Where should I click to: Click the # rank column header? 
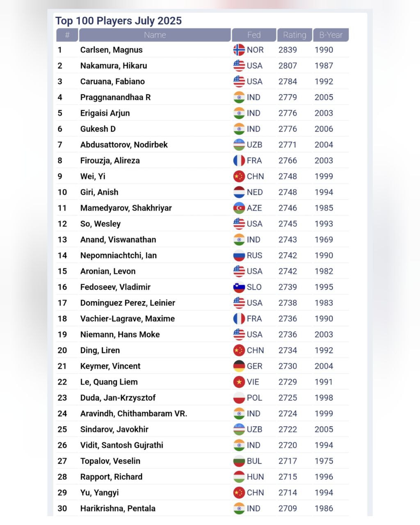[x=67, y=35]
